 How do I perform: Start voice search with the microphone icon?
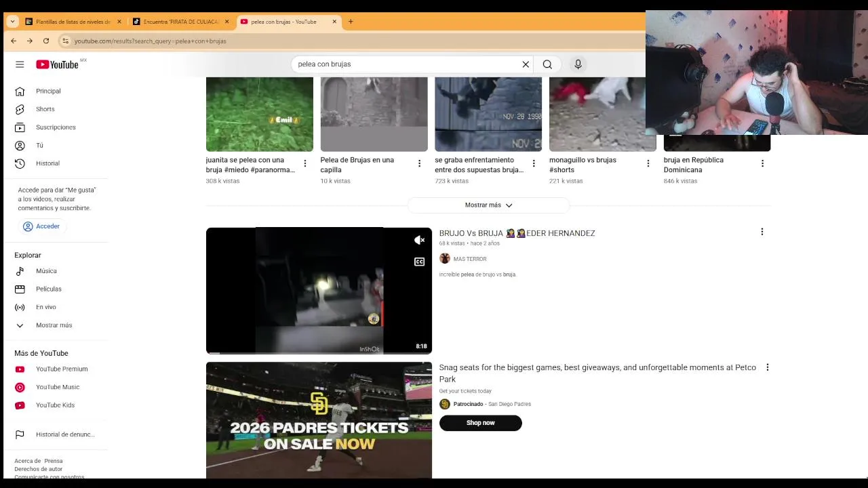[578, 64]
